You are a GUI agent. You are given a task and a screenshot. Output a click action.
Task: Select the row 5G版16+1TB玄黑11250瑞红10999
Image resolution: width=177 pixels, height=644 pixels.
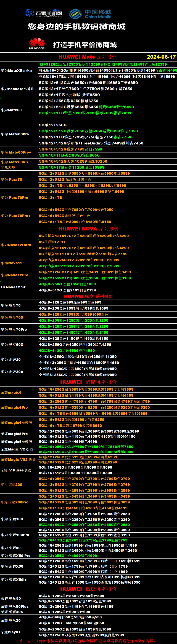[x=108, y=168]
